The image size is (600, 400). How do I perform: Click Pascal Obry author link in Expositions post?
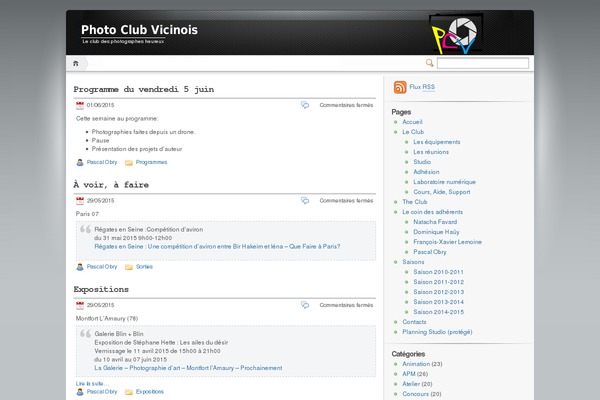coord(102,392)
